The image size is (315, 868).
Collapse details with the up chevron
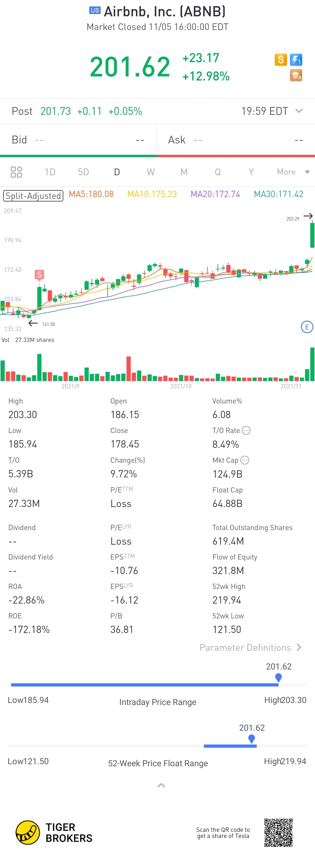[x=161, y=785]
